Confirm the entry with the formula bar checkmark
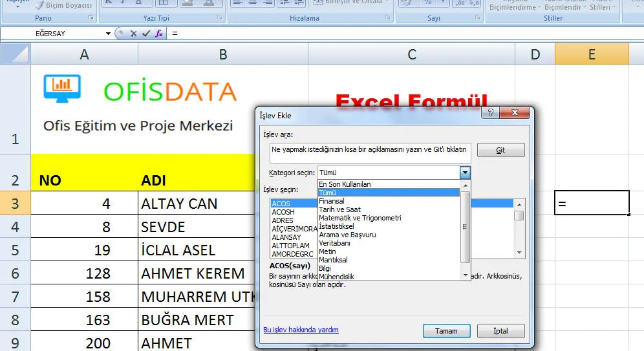This screenshot has width=644, height=351. point(146,34)
